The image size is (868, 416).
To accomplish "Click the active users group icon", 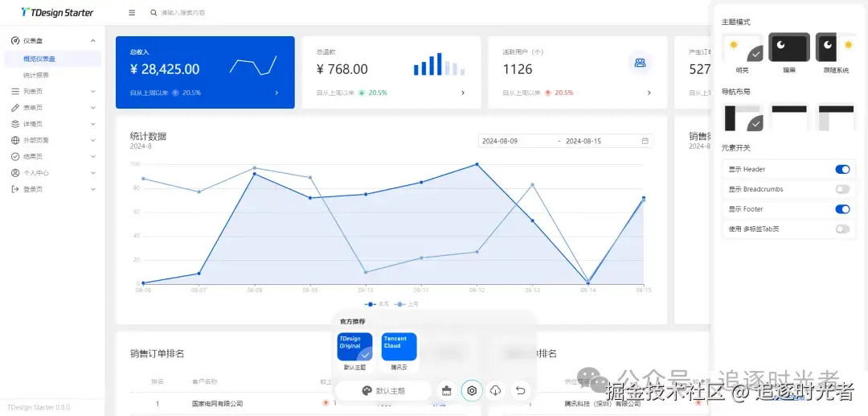I will (x=641, y=63).
